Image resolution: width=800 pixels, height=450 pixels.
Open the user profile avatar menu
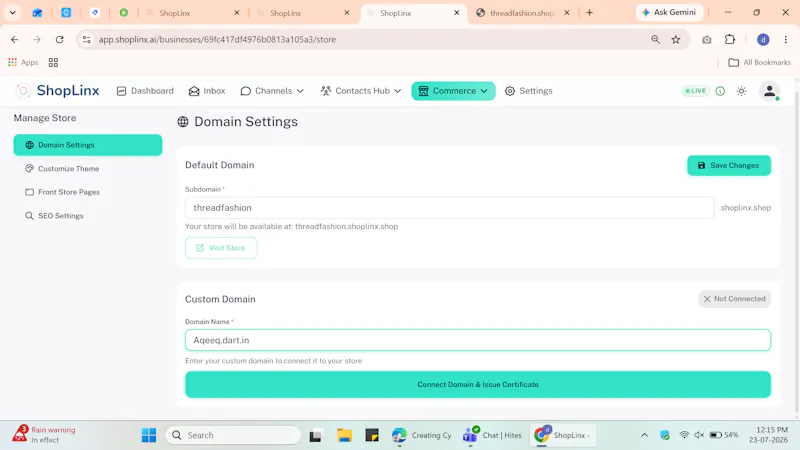pos(769,91)
